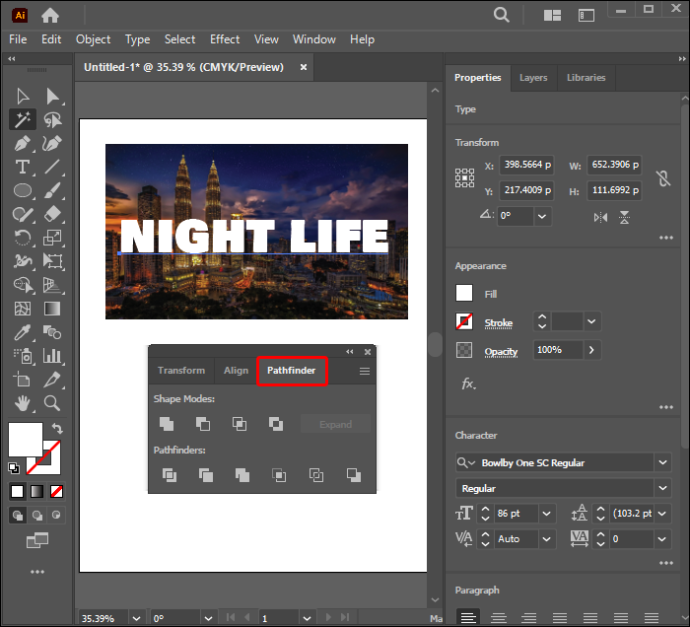This screenshot has height=627, width=690.
Task: Select the Hand tool
Action: pos(22,403)
